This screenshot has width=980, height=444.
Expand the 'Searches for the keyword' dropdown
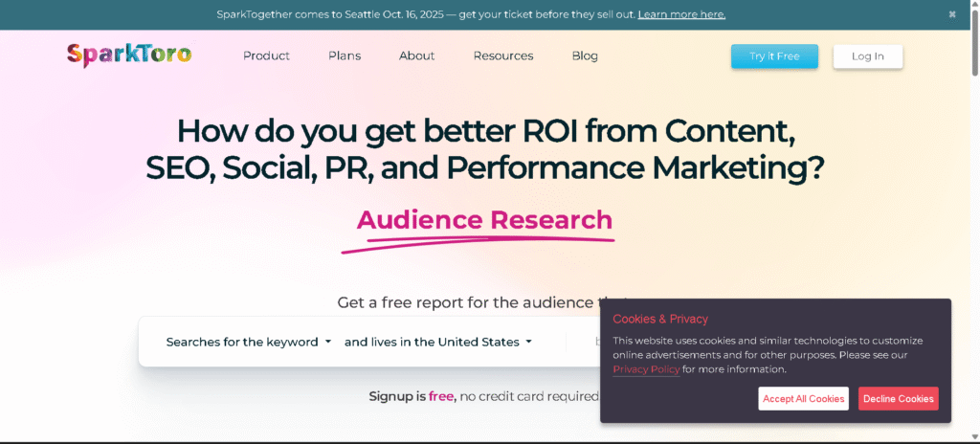pos(248,342)
